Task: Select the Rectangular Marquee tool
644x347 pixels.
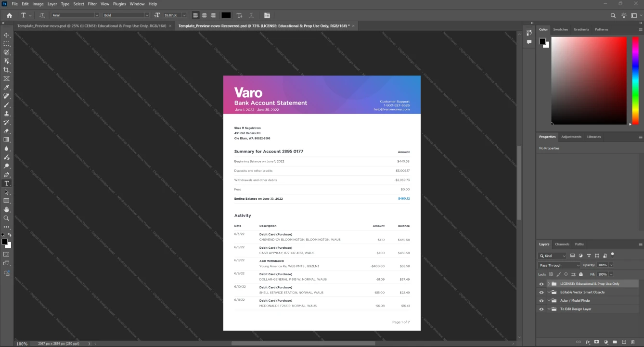Action: pos(6,44)
